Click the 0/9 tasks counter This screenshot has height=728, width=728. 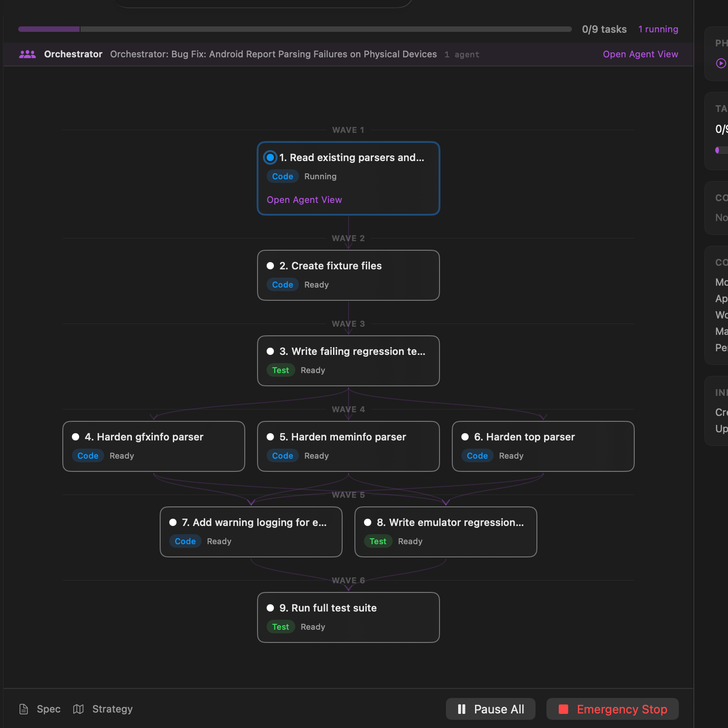pyautogui.click(x=604, y=29)
